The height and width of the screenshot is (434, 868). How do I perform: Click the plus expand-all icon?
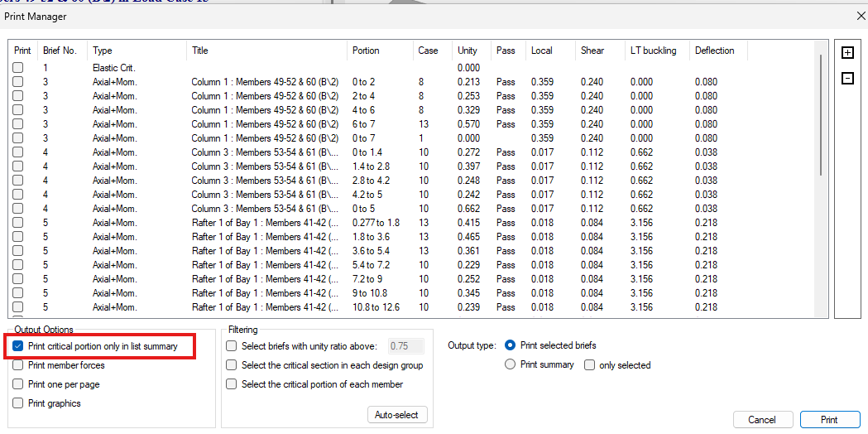click(847, 53)
